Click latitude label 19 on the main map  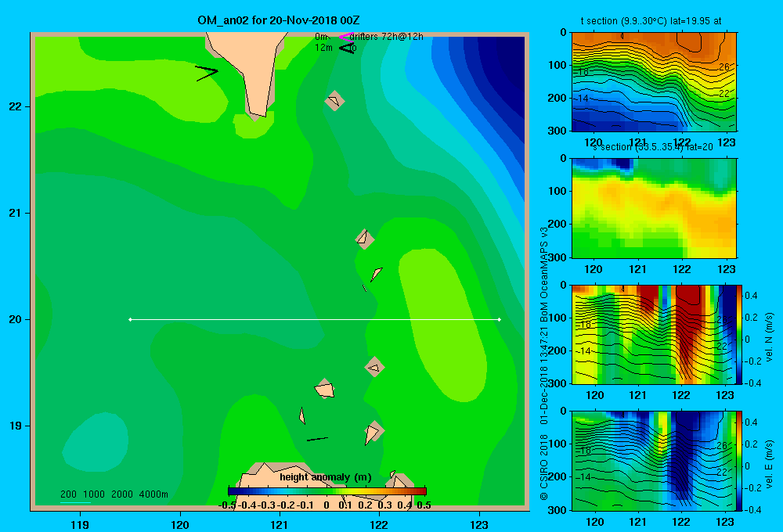click(16, 426)
